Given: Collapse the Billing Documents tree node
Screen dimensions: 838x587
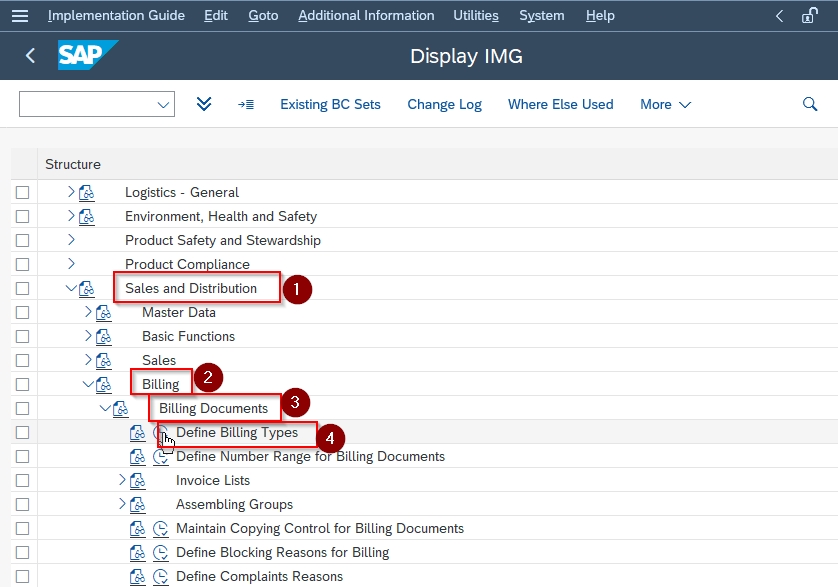Looking at the screenshot, I should (x=105, y=408).
